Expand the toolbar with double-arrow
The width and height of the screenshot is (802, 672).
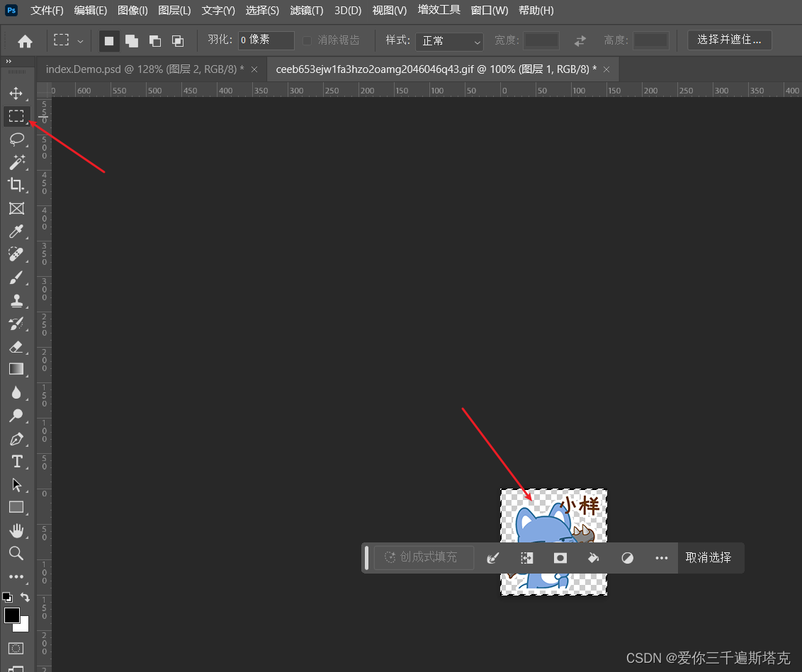(9, 62)
